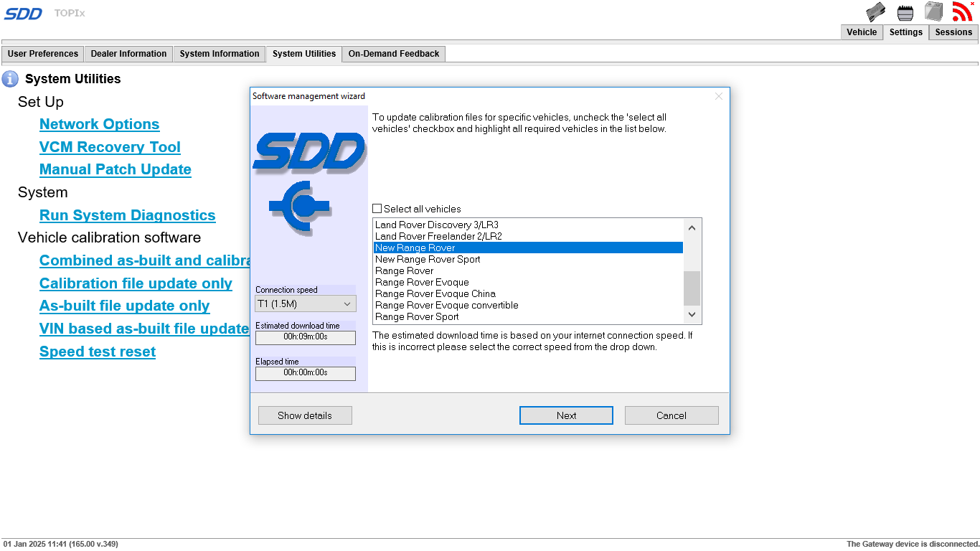Click the Elapsed time field
This screenshot has height=551, width=980.
click(306, 373)
